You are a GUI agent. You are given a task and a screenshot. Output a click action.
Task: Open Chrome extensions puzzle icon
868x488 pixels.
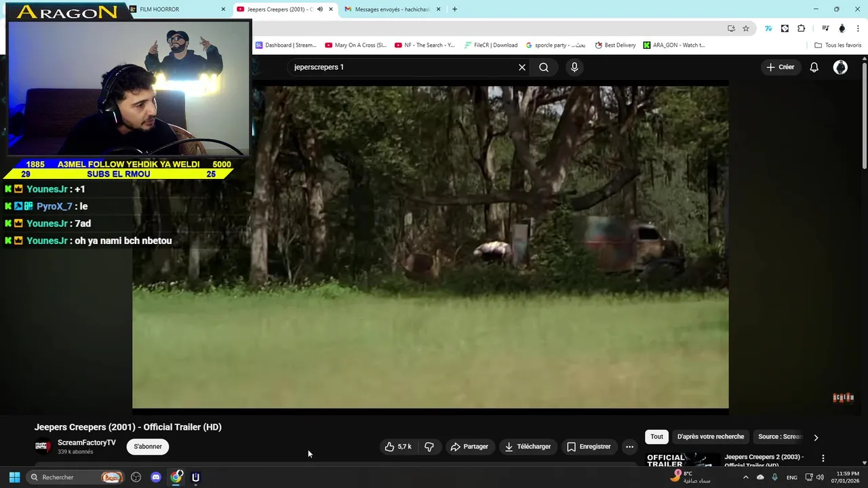tap(802, 28)
